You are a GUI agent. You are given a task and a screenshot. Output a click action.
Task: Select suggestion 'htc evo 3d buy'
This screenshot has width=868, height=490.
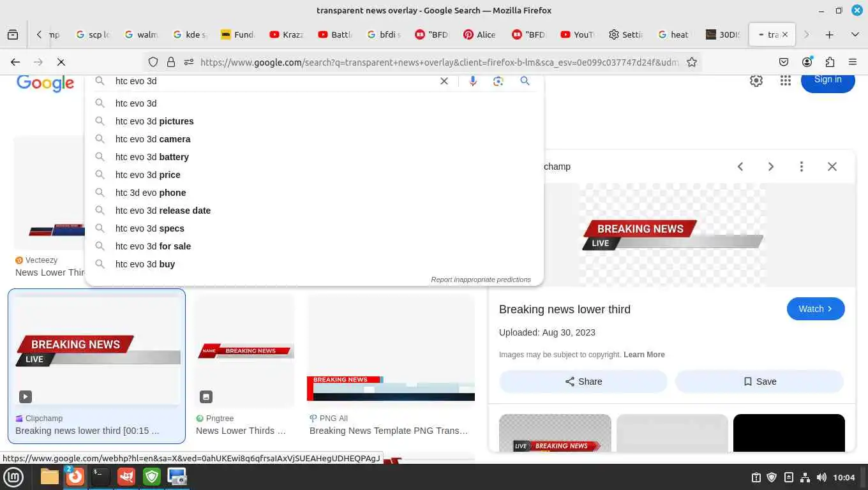[314, 264]
